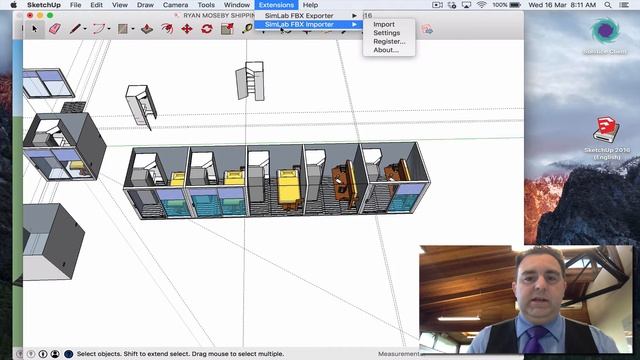Open the Draw menu
The height and width of the screenshot is (360, 640).
[145, 5]
